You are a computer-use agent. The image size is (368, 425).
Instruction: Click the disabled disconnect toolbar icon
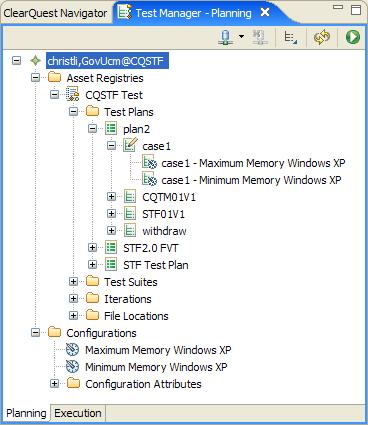pos(260,37)
